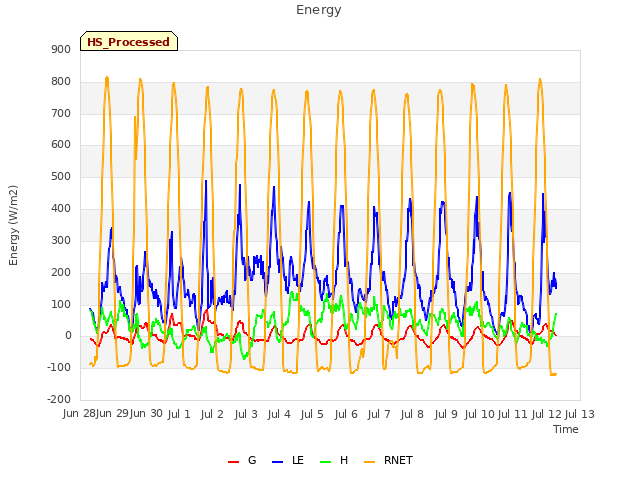Click the 'Jul 3' x-axis date label
Image resolution: width=640 pixels, height=480 pixels.
246,414
